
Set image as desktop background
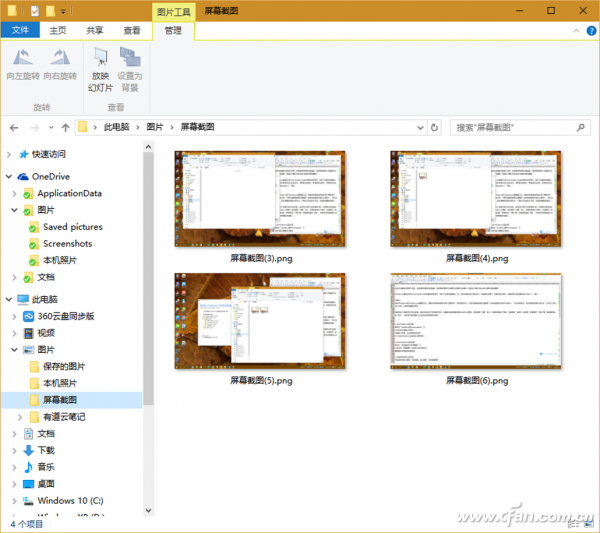pos(130,70)
